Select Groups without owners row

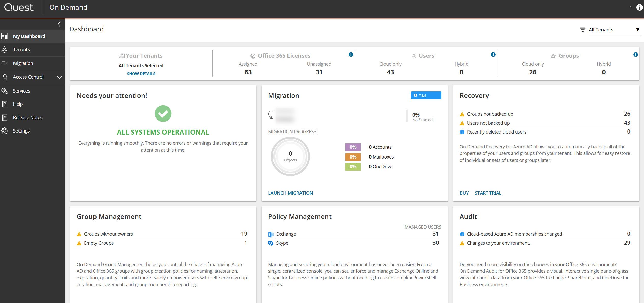pos(162,234)
